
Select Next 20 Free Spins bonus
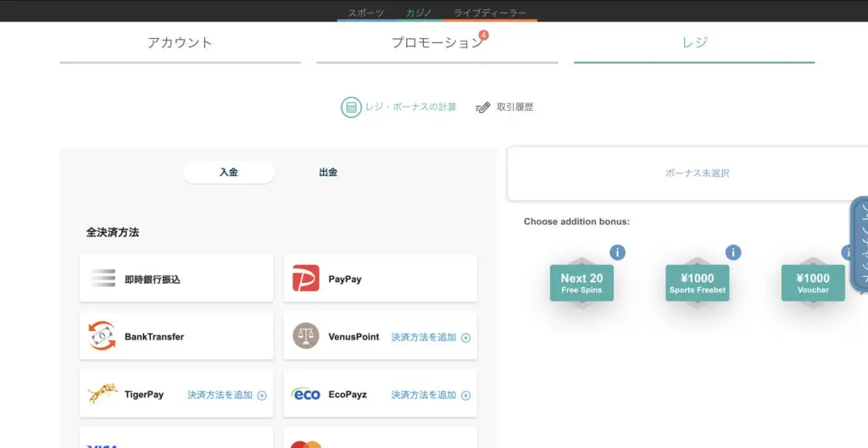click(x=581, y=283)
